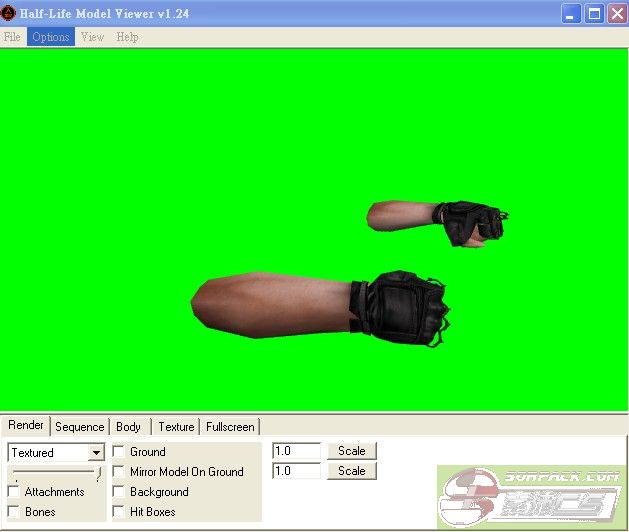Toggle Mirror Model On Ground

[119, 472]
